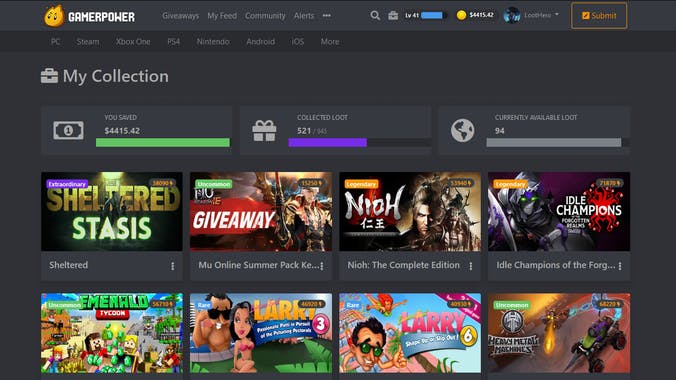Click the Nioh: The Complete Edition title
676x380 pixels.
tap(404, 265)
